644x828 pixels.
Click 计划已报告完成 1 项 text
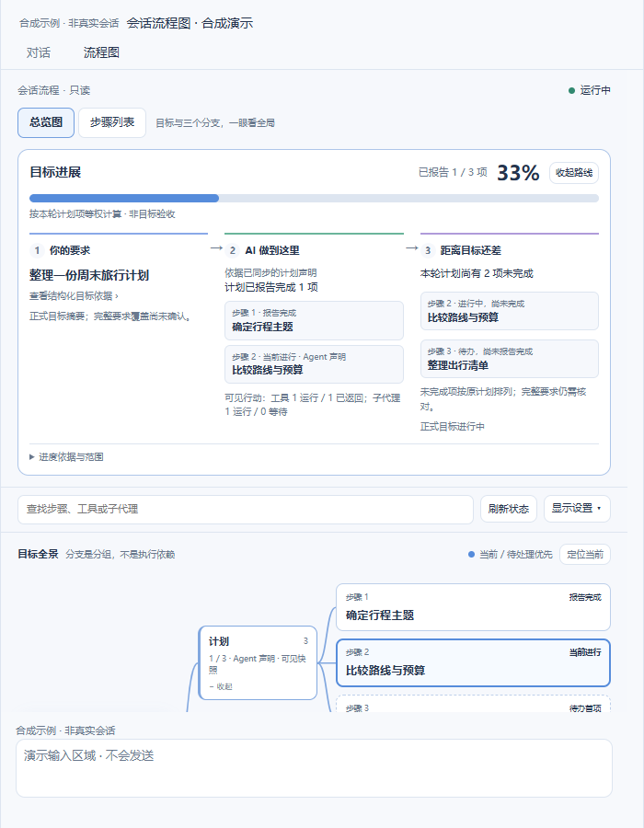pyautogui.click(x=271, y=287)
